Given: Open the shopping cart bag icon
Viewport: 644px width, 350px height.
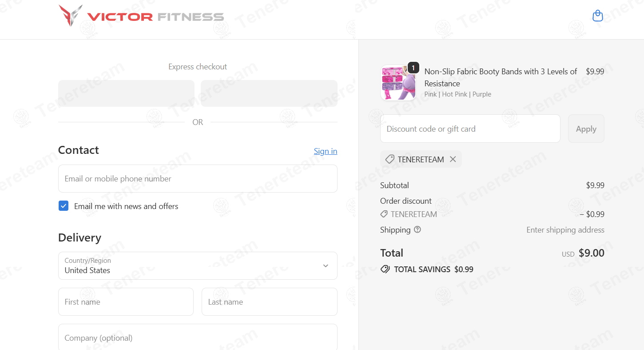Looking at the screenshot, I should coord(597,16).
